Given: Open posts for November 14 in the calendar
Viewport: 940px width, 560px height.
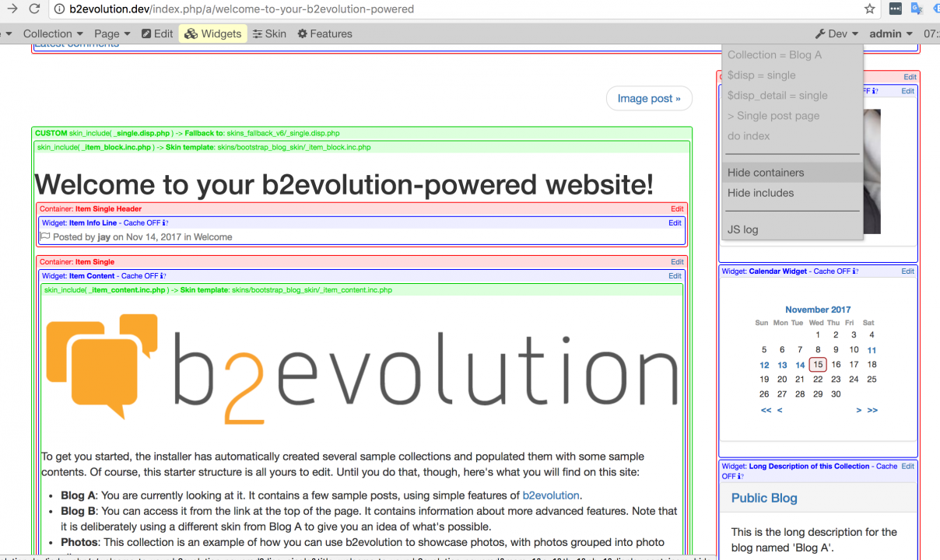Looking at the screenshot, I should point(800,365).
